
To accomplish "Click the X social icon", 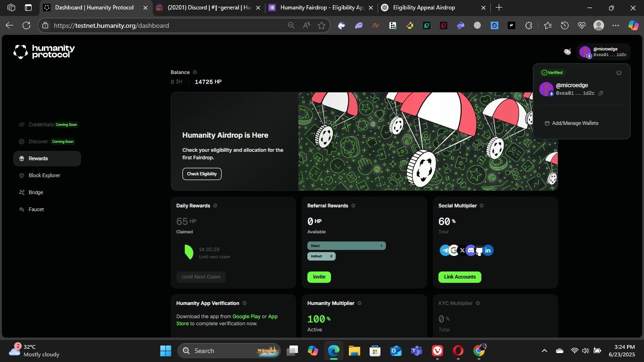I will 462,250.
